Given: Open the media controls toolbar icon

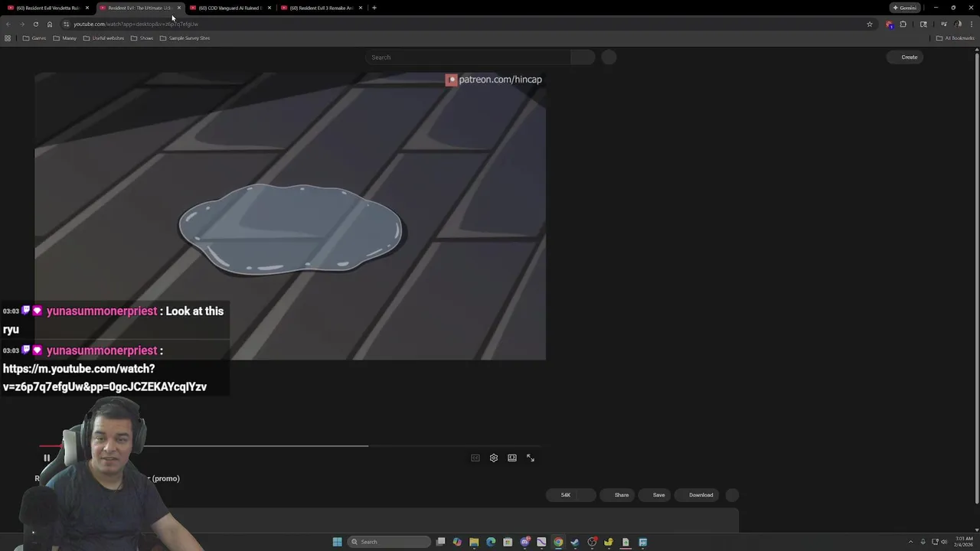Looking at the screenshot, I should click(x=943, y=24).
